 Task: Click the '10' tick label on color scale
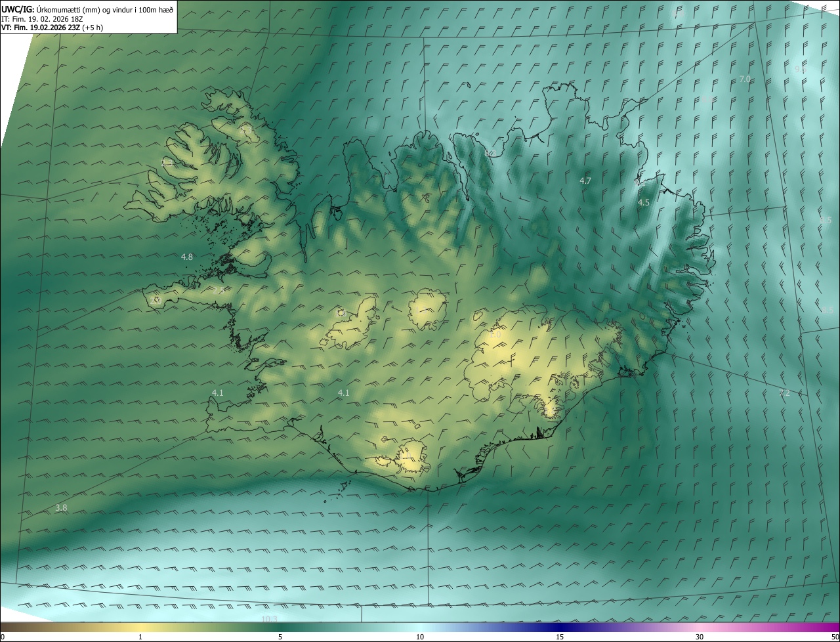coord(420,637)
